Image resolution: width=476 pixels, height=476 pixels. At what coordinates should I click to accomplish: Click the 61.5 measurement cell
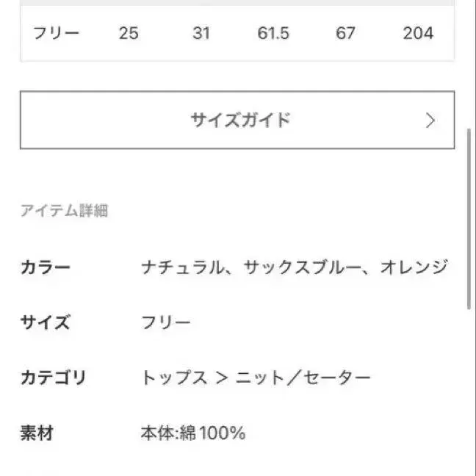pos(273,33)
